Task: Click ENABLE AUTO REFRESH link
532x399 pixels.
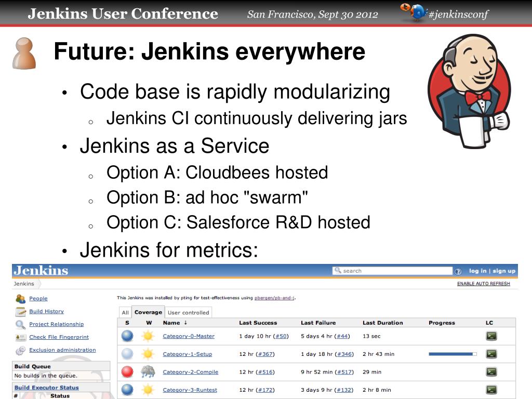Action: pyautogui.click(x=484, y=284)
